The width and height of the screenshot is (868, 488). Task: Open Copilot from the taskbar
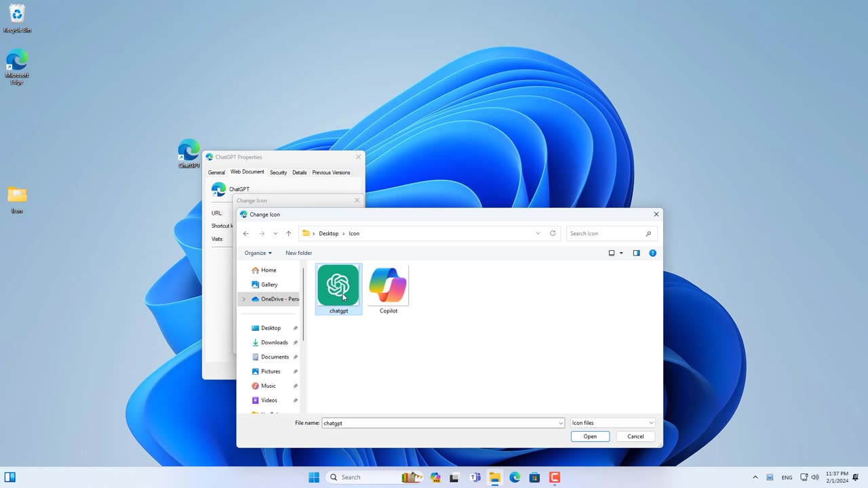point(435,477)
